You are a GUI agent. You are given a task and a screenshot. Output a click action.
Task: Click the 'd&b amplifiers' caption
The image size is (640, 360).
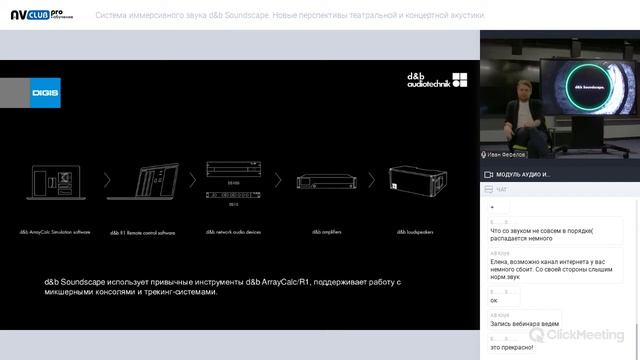[327, 232]
